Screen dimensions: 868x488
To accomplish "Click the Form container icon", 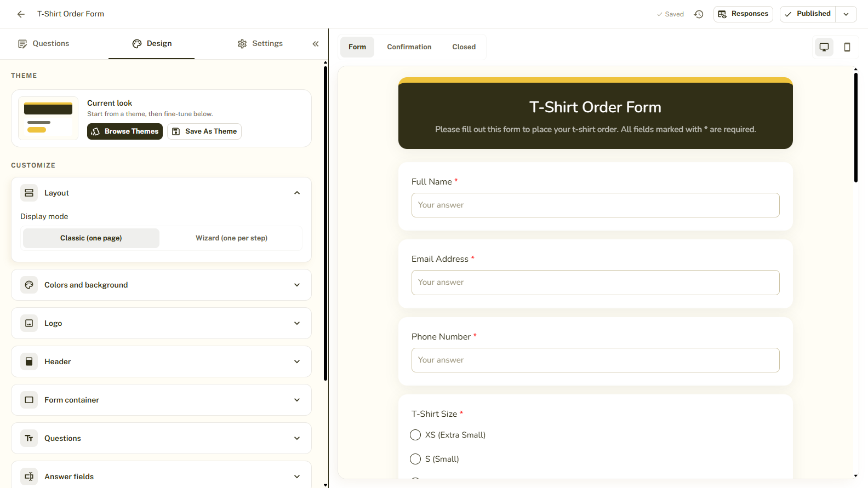I will 29,400.
